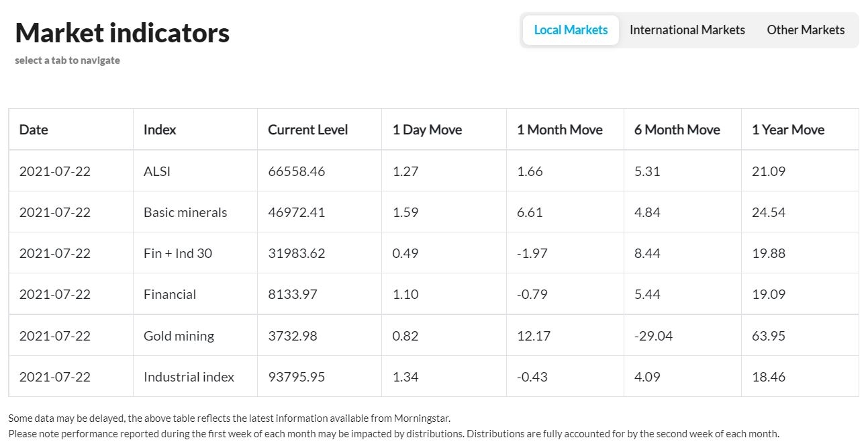Select the Other Markets tab
868x444 pixels.
pyautogui.click(x=806, y=30)
